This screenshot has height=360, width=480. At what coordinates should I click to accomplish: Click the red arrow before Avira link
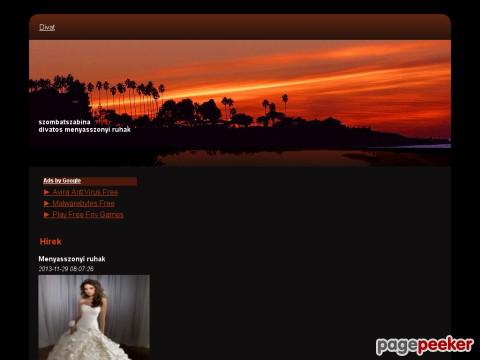tap(47, 192)
